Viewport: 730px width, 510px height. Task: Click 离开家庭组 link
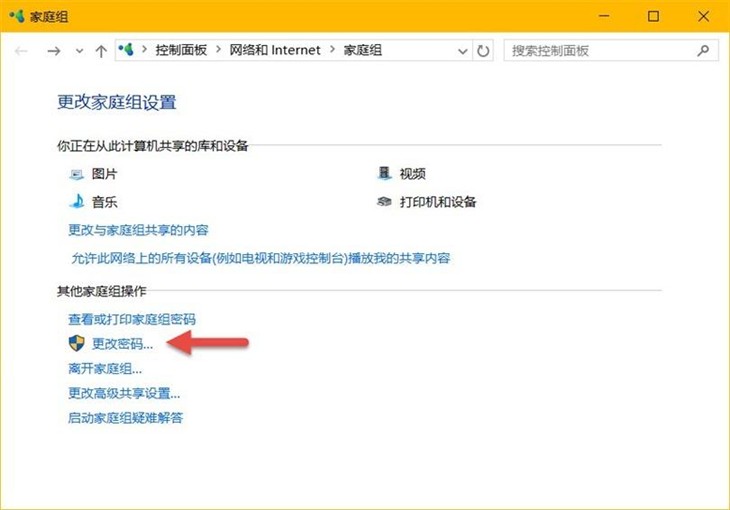(x=104, y=369)
